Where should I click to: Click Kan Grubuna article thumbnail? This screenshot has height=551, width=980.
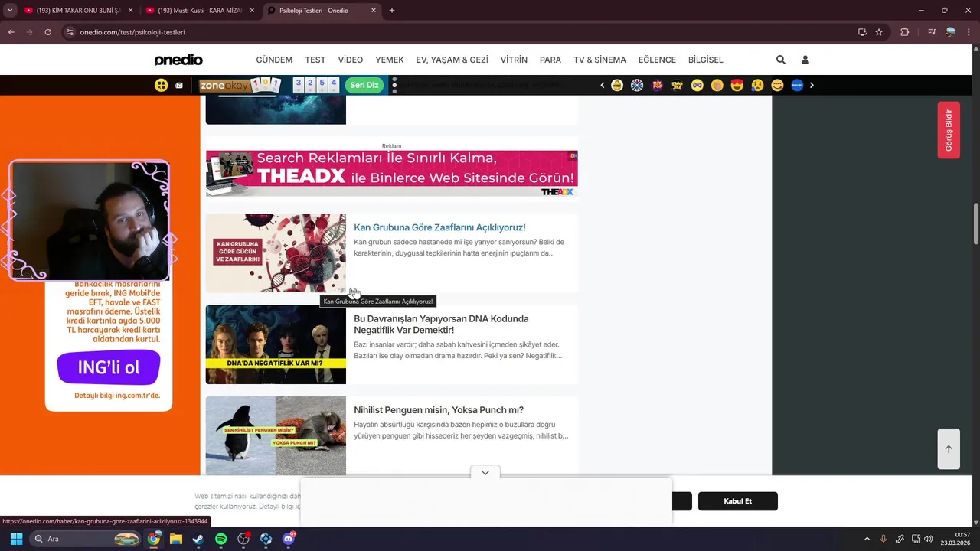point(276,253)
